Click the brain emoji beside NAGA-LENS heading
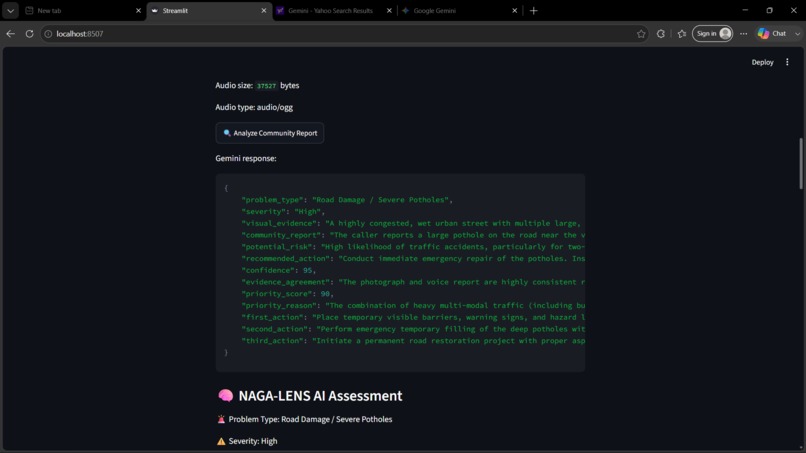 pyautogui.click(x=226, y=395)
